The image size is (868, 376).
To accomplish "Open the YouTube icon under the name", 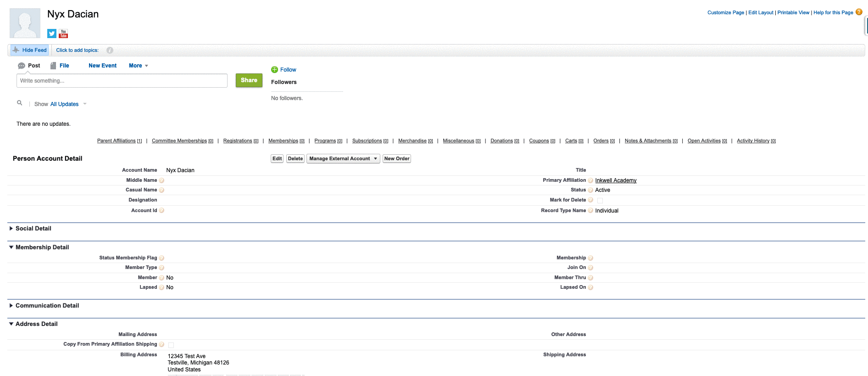I will point(63,34).
